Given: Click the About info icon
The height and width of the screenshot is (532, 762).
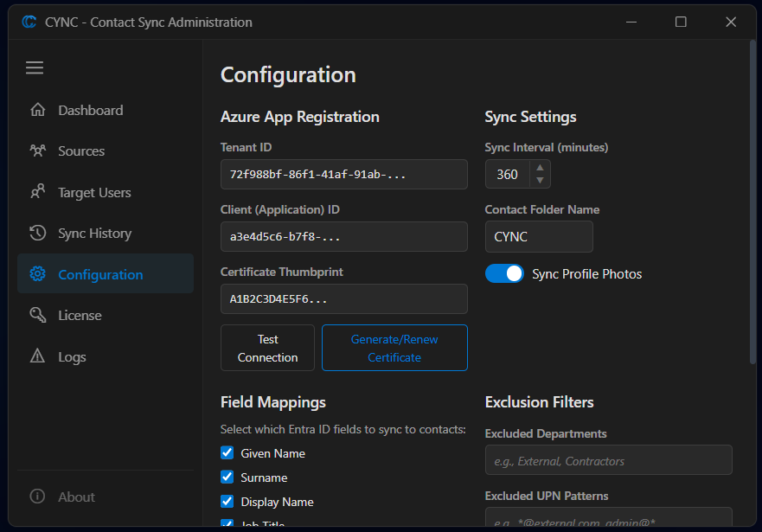Looking at the screenshot, I should [x=38, y=497].
